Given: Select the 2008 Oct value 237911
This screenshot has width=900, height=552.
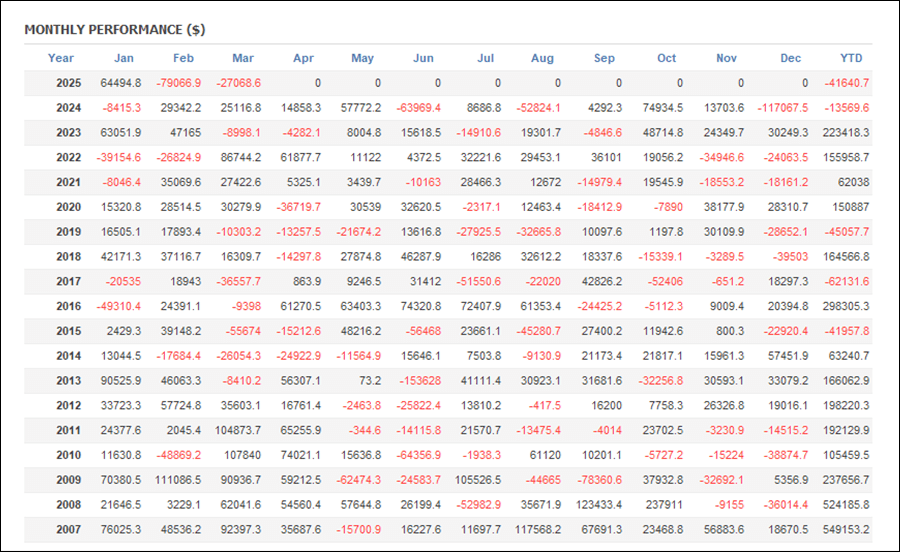Looking at the screenshot, I should [x=664, y=505].
